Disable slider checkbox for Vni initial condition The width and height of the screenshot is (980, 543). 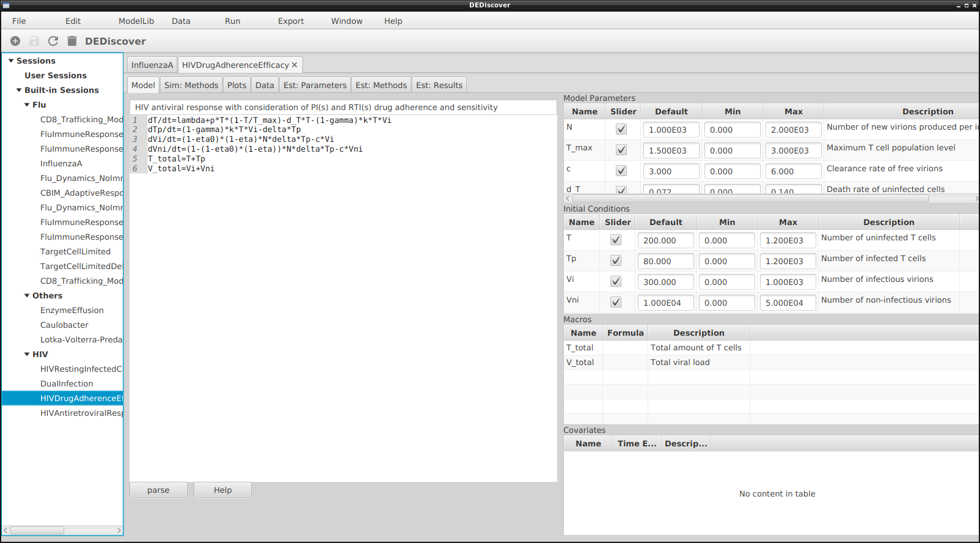click(x=616, y=302)
